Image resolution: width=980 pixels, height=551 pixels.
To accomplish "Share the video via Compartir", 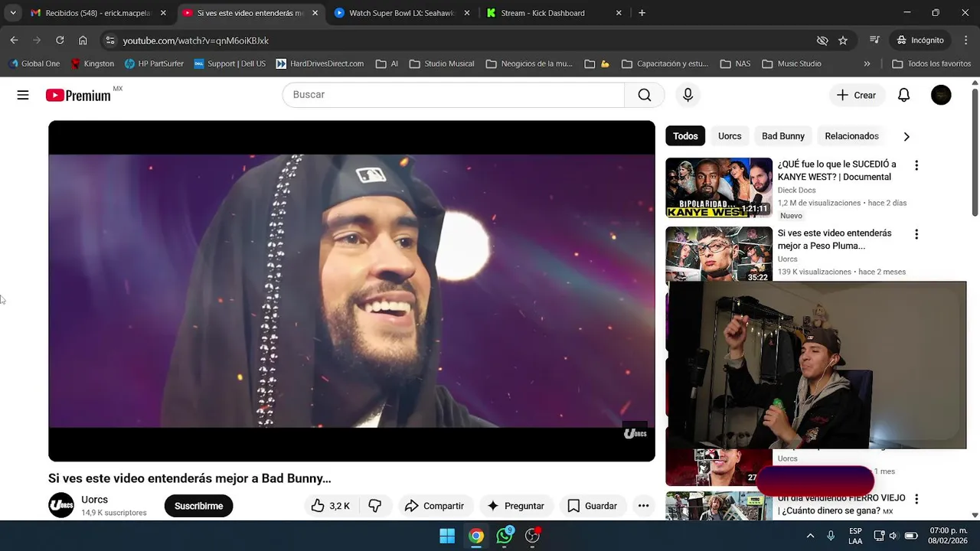I will click(434, 506).
